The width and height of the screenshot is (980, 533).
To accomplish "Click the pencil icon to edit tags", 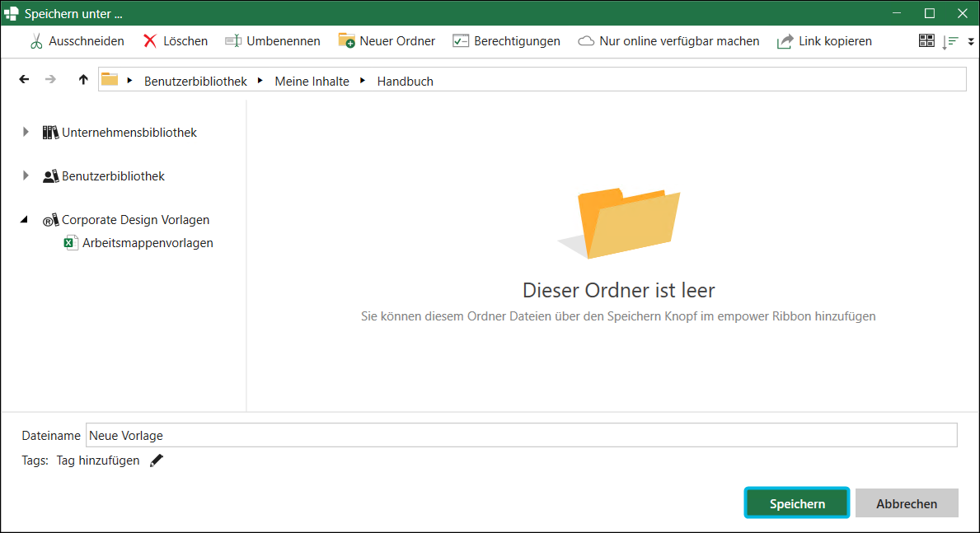I will point(157,461).
